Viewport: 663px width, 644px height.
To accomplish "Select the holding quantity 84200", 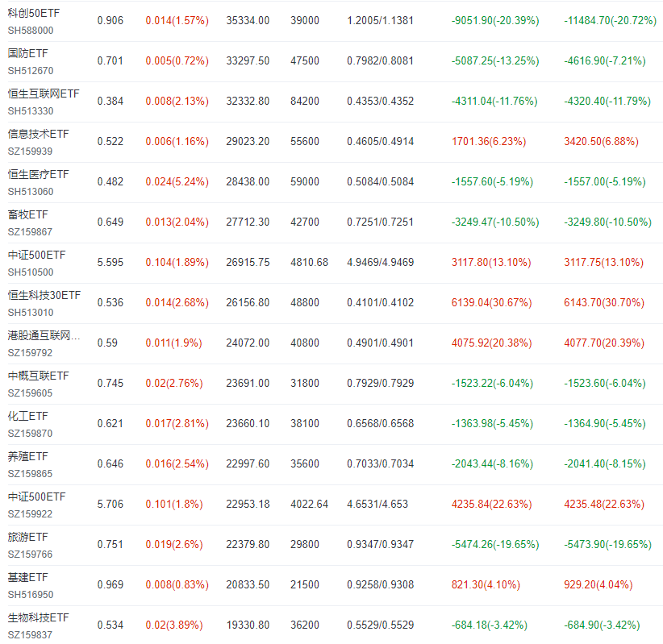I will click(x=305, y=101).
